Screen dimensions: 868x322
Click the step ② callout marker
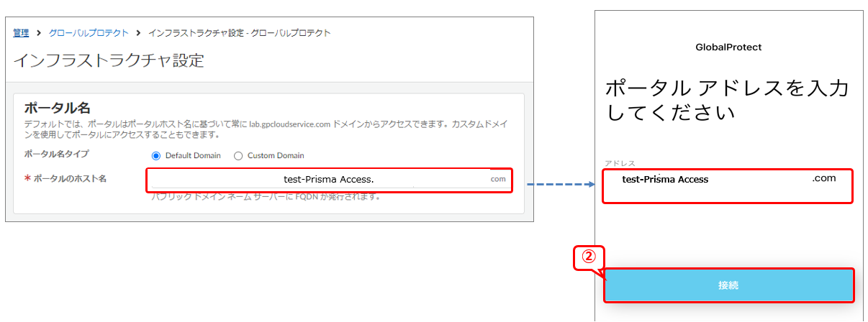[x=589, y=257]
